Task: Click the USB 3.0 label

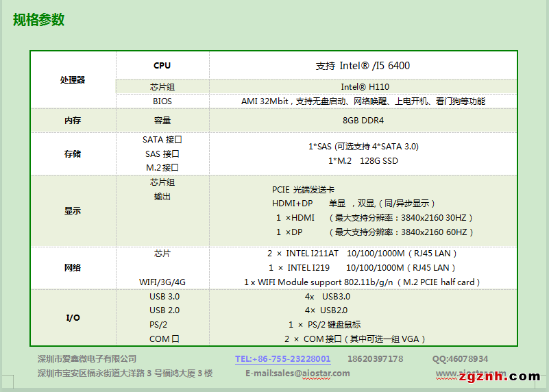Action: click(164, 297)
